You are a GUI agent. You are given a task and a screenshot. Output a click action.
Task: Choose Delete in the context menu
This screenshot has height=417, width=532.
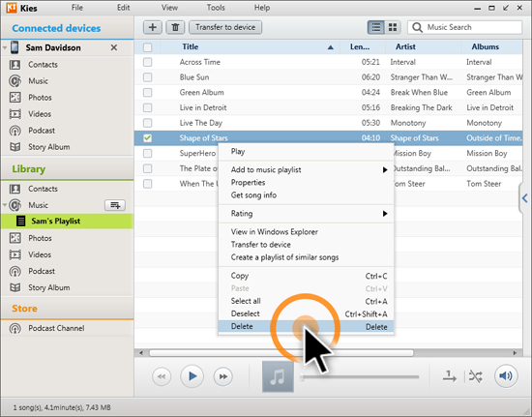306,326
